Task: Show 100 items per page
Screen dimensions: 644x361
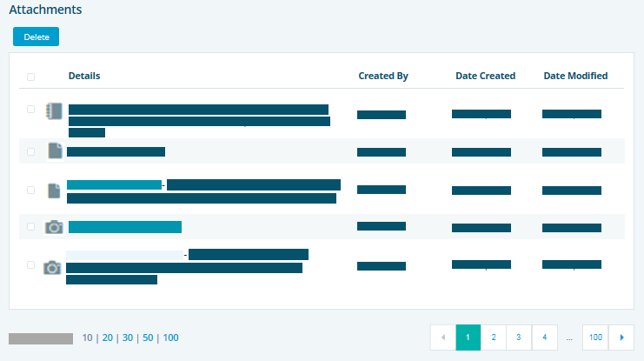Action: [x=171, y=338]
